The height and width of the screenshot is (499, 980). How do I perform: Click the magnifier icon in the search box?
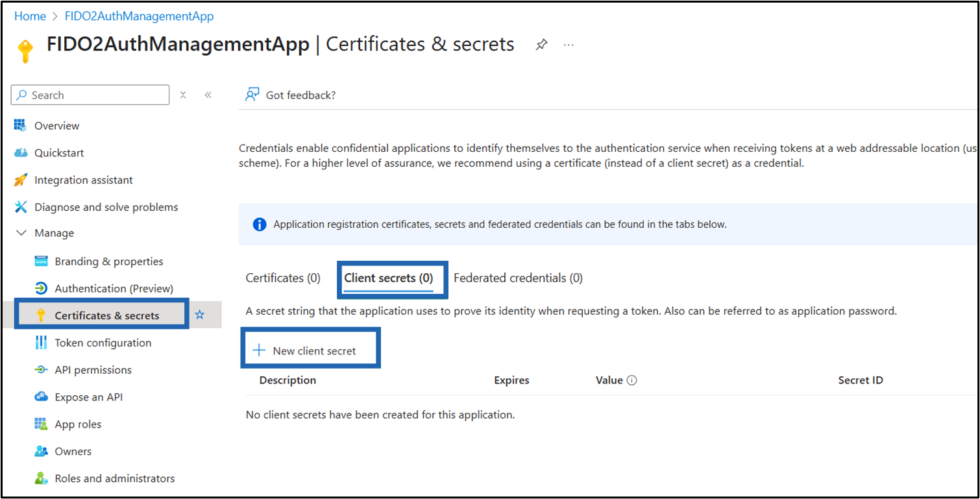coord(23,95)
